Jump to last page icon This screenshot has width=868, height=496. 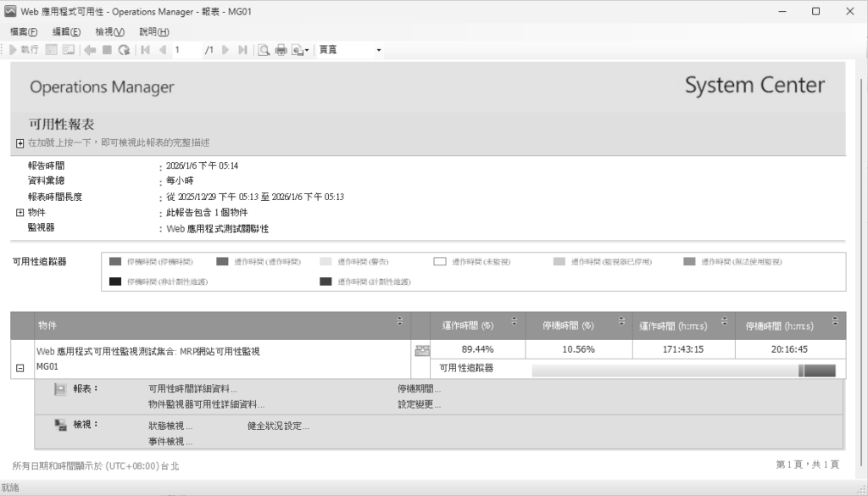[x=242, y=50]
